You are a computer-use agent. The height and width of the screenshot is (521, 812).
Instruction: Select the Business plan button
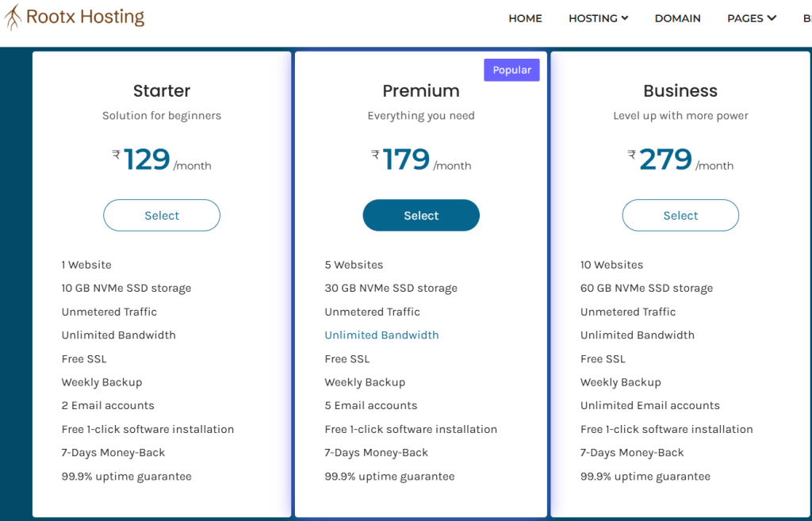coord(680,216)
